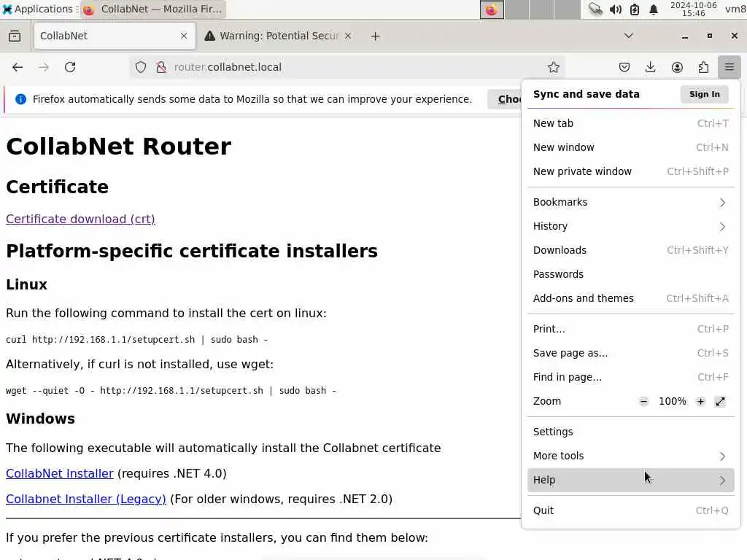
Task: Increase zoom with the plus button
Action: pos(700,402)
